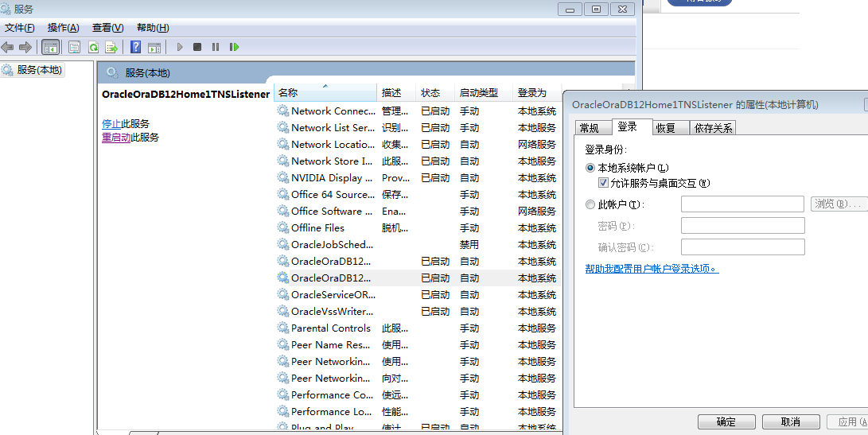Select the Parental Controls service name
The height and width of the screenshot is (435, 868).
tap(330, 328)
